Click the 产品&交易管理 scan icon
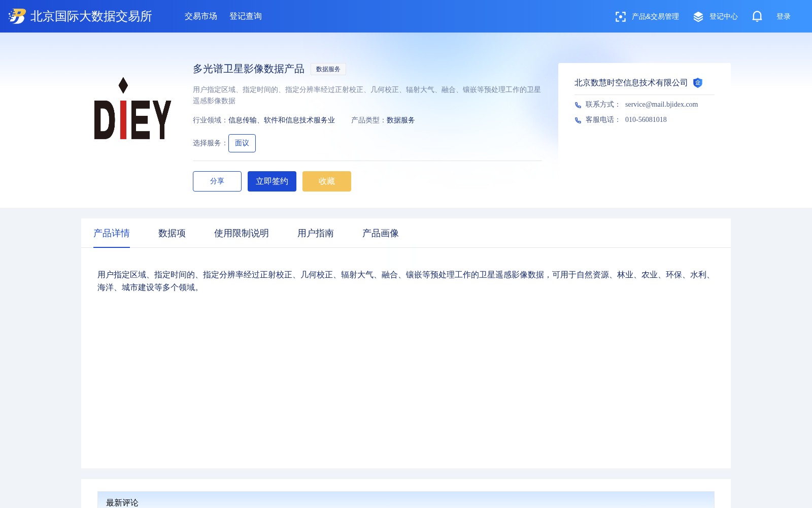The height and width of the screenshot is (508, 812). click(620, 17)
